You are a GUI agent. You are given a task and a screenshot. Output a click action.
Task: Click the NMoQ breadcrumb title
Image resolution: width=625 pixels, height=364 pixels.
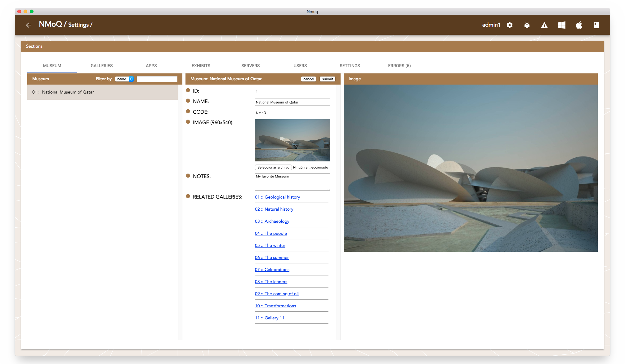pyautogui.click(x=51, y=24)
